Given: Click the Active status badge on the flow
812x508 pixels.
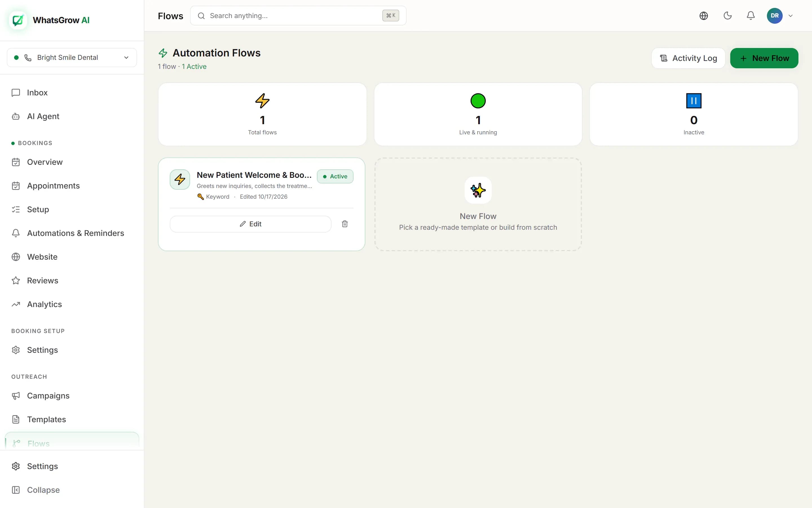Looking at the screenshot, I should click(x=335, y=176).
